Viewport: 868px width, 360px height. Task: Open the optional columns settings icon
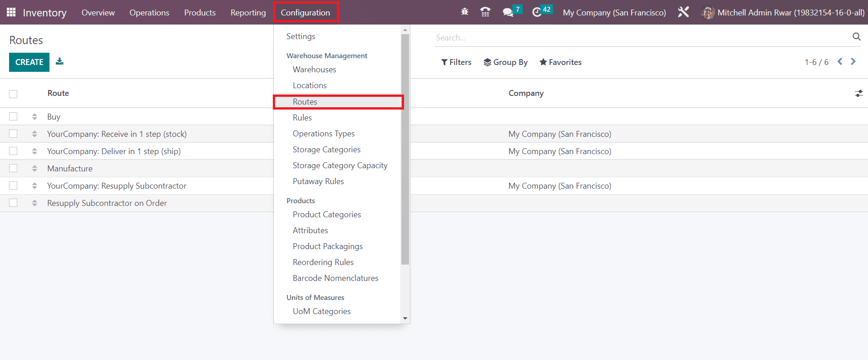tap(858, 93)
